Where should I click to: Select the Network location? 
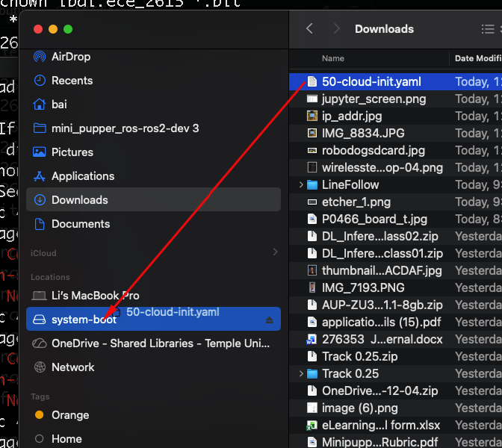tap(72, 367)
